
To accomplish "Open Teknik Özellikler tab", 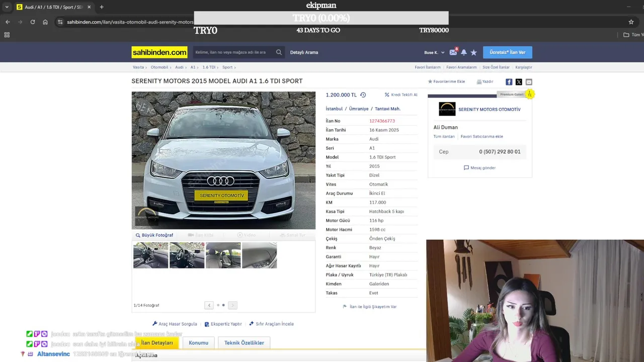I will pos(244,343).
